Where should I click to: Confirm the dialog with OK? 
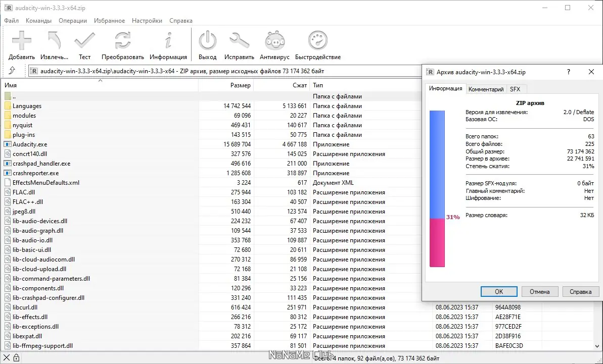(499, 291)
